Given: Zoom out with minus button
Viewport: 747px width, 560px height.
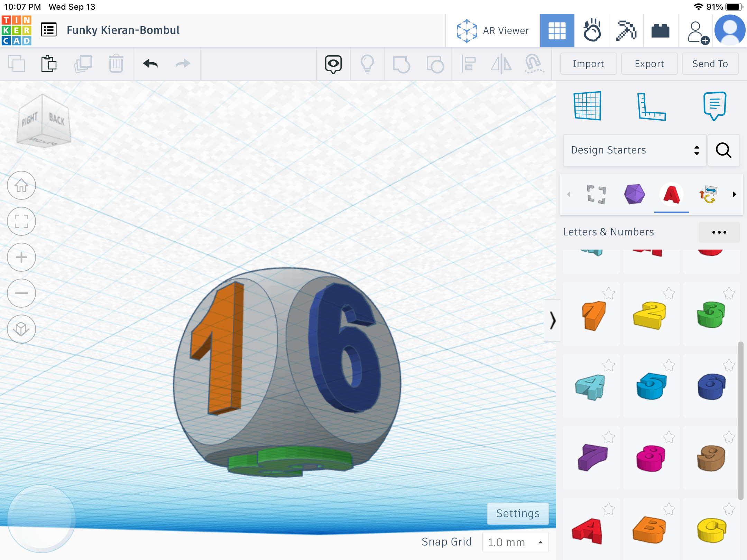Looking at the screenshot, I should (21, 293).
